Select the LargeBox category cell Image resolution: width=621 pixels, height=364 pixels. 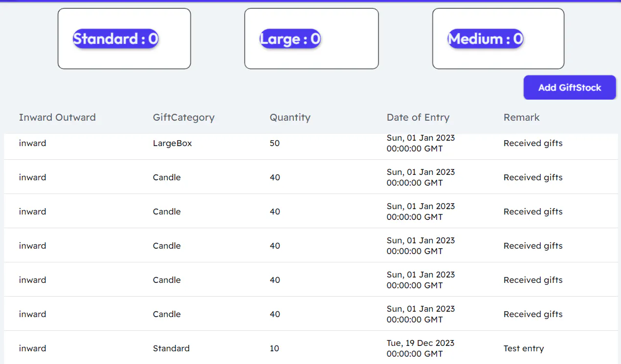(x=173, y=143)
